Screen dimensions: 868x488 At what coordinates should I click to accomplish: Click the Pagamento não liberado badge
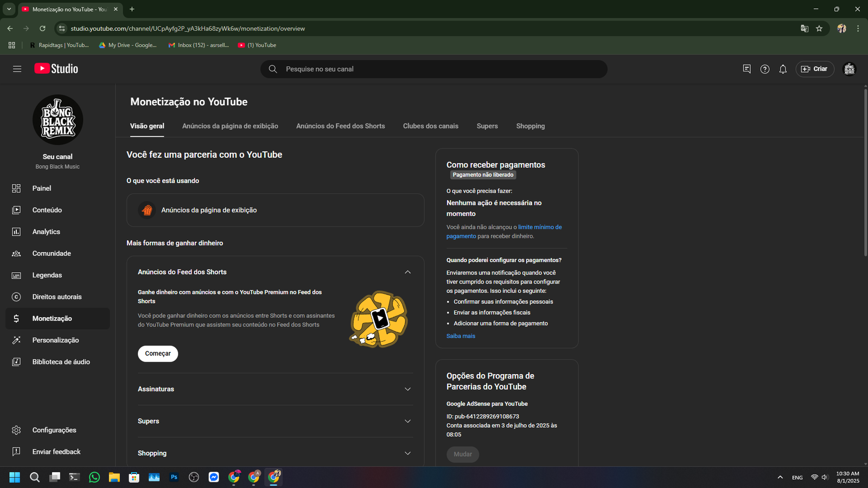(483, 175)
